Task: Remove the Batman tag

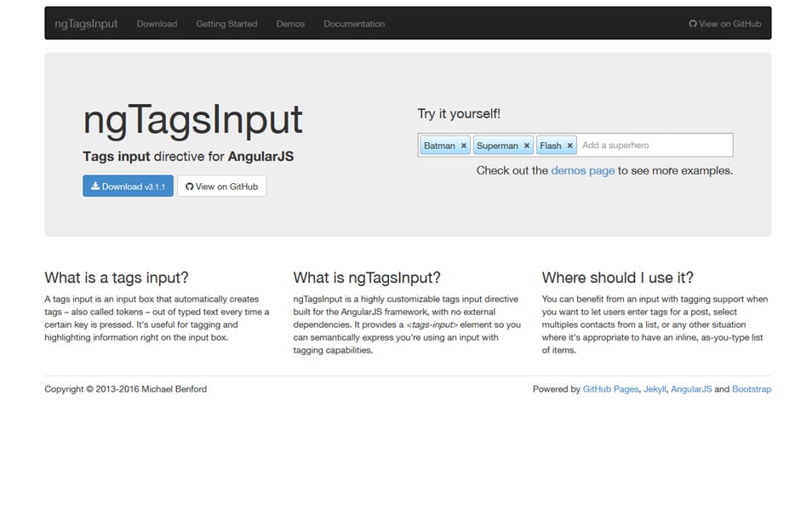Action: click(x=464, y=146)
